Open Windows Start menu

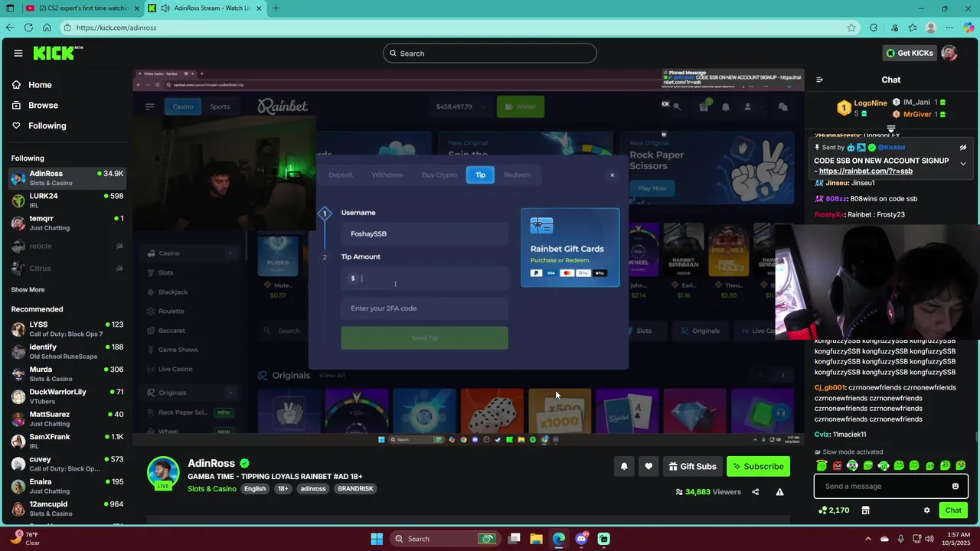377,539
